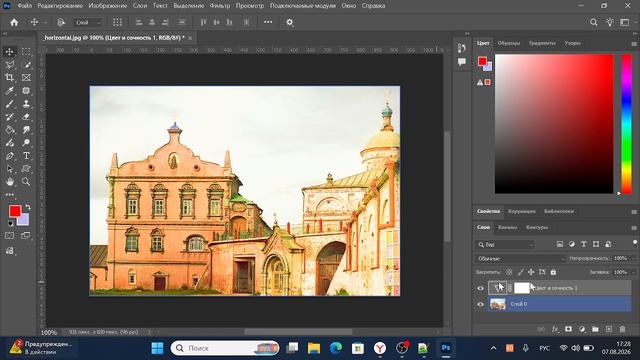Open the Изображение menu

click(x=108, y=6)
